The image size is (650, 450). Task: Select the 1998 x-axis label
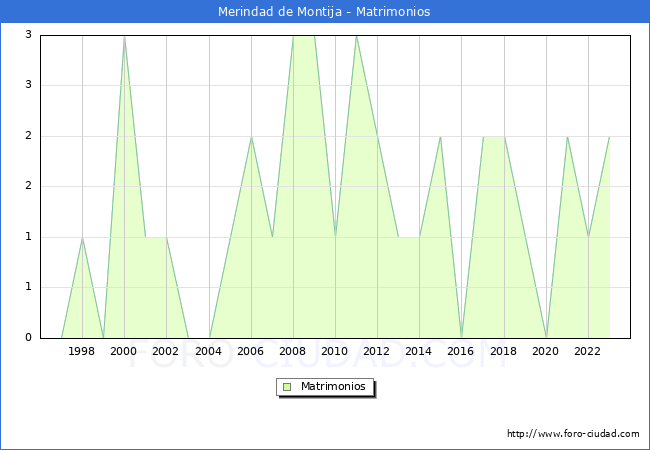(82, 351)
